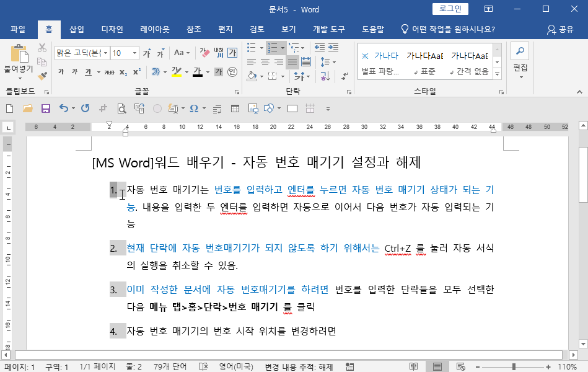This screenshot has width=588, height=372.
Task: Click the Copy icon in clipboard group
Action: click(42, 62)
